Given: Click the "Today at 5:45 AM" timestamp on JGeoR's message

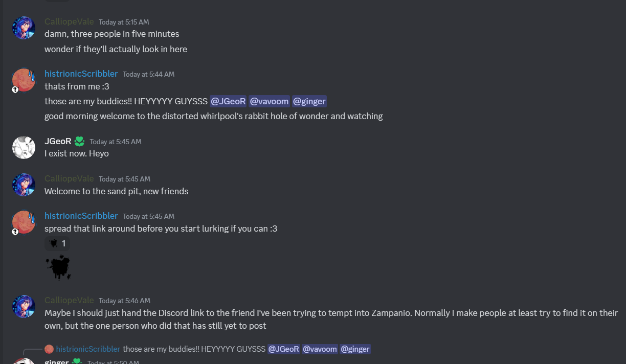Looking at the screenshot, I should [x=116, y=142].
